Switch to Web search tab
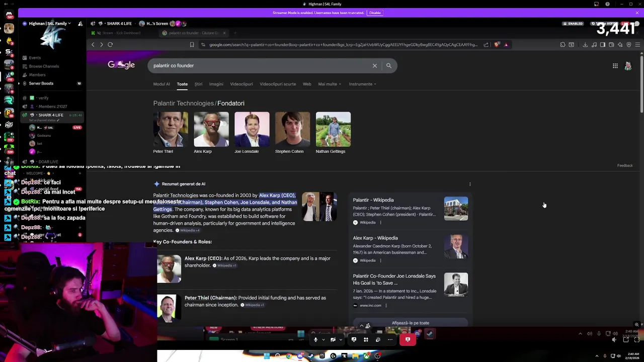644x362 pixels. click(x=307, y=84)
